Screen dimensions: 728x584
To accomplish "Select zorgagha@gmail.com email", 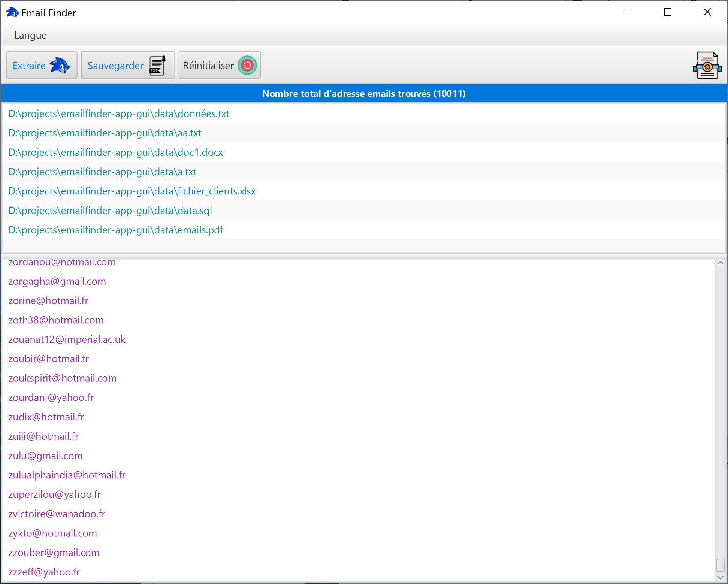I will coord(57,281).
